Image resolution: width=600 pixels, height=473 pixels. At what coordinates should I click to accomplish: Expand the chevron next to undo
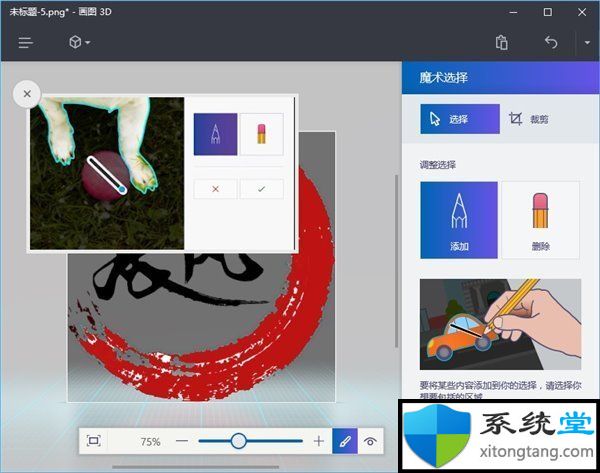coord(587,43)
